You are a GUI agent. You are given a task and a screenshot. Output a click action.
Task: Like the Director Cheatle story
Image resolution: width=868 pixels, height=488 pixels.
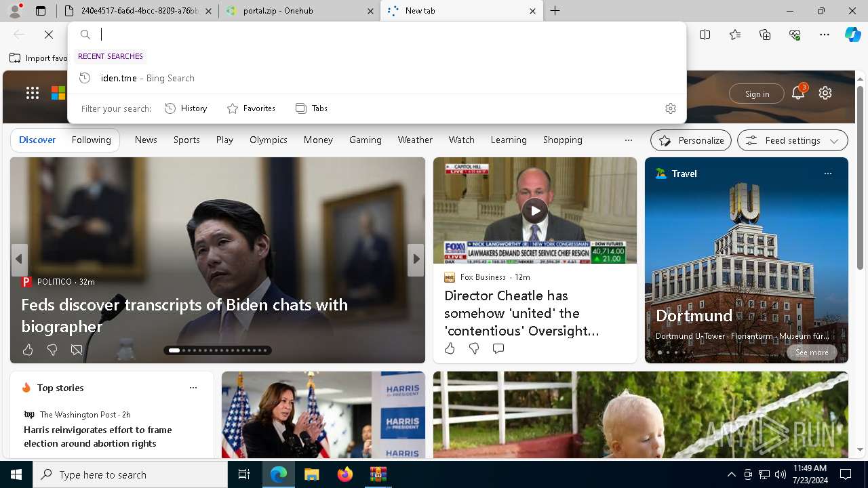coord(450,348)
